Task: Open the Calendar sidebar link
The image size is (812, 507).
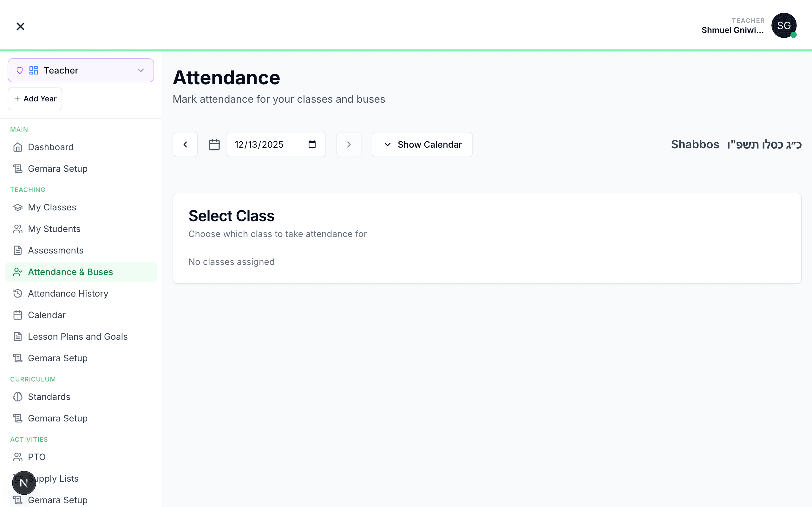Action: [x=47, y=315]
